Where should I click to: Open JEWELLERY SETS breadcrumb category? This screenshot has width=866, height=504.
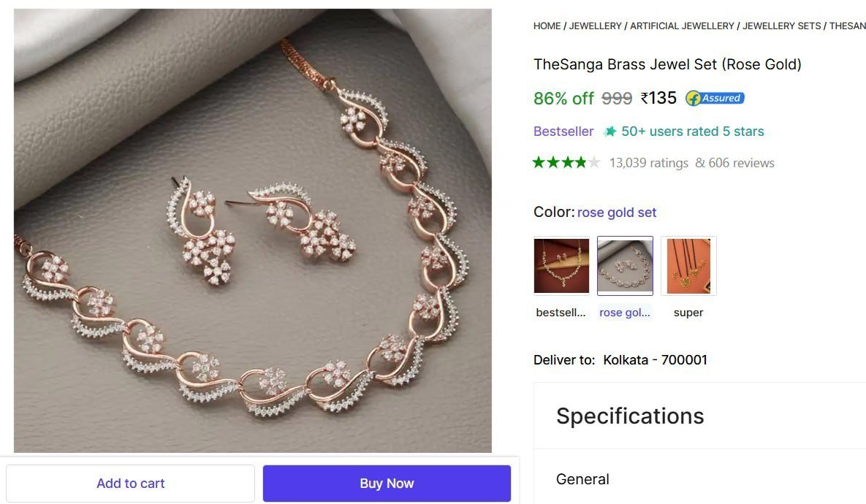tap(782, 26)
